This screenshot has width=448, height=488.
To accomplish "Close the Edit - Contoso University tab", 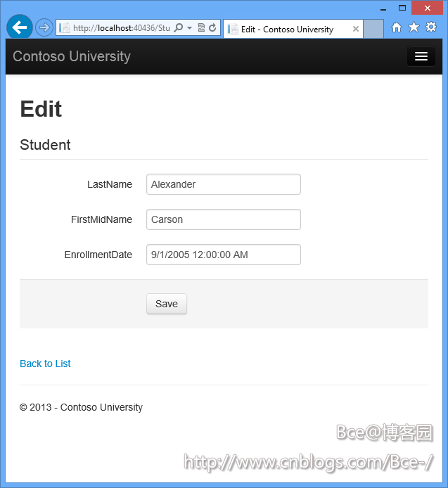I will coord(356,29).
